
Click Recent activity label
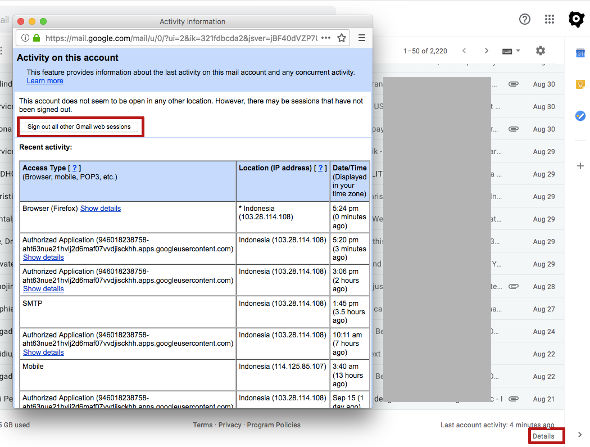pos(46,147)
